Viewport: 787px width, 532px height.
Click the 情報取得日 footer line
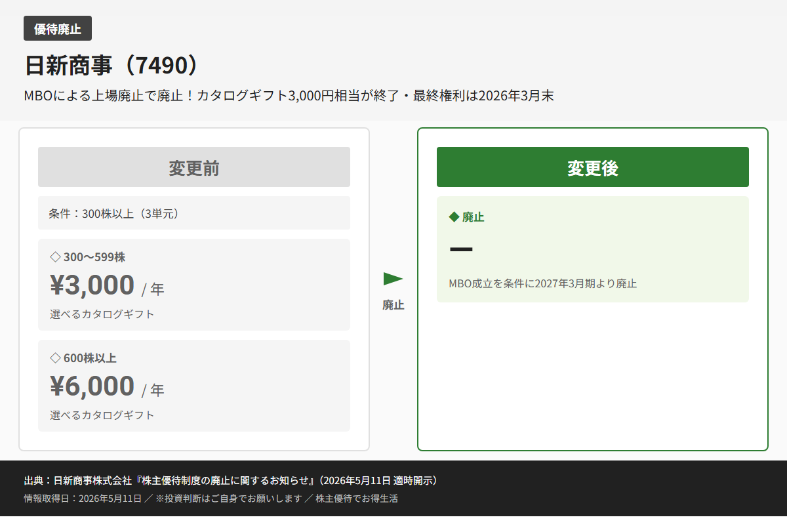(x=211, y=499)
